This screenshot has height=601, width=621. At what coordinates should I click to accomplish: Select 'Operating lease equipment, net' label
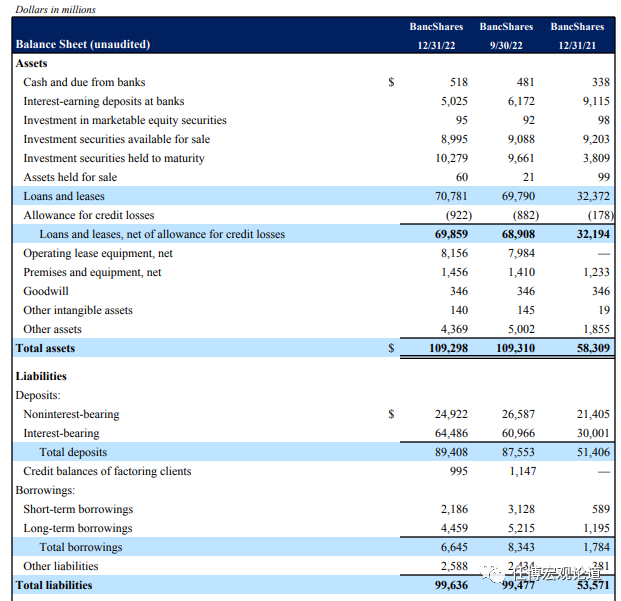coord(98,253)
